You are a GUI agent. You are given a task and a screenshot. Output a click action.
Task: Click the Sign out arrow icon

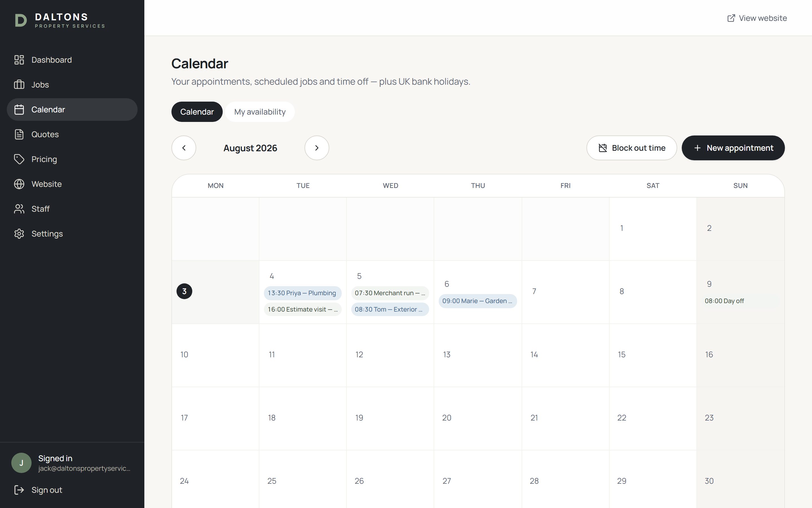point(19,490)
